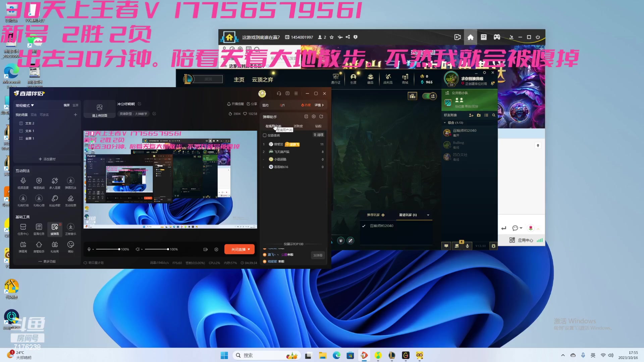This screenshot has height=362, width=644.
Task: Expand chat bubble dropdown in white panel
Action: point(521,228)
